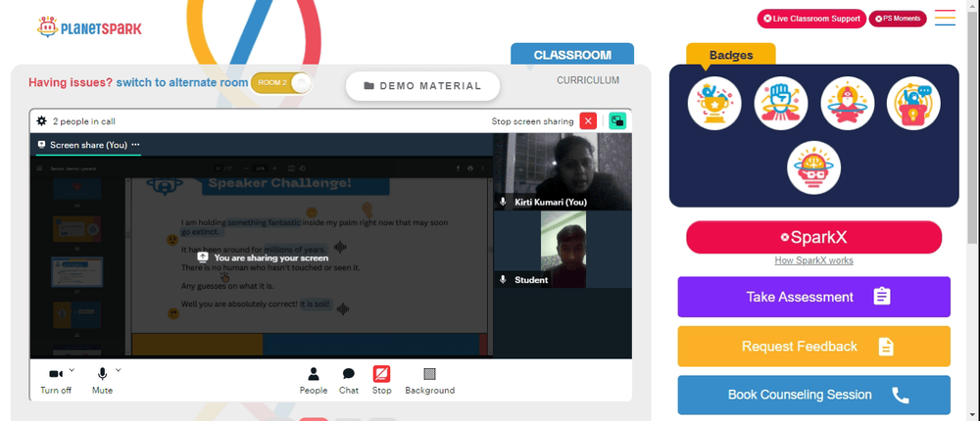Click Take Assessment button
Viewport: 980px width, 421px height.
pos(813,297)
